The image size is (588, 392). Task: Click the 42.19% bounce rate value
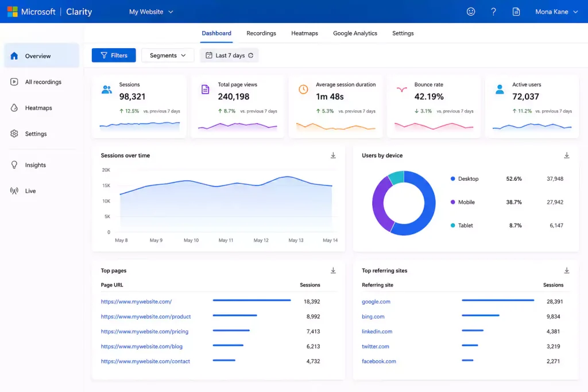(x=428, y=96)
